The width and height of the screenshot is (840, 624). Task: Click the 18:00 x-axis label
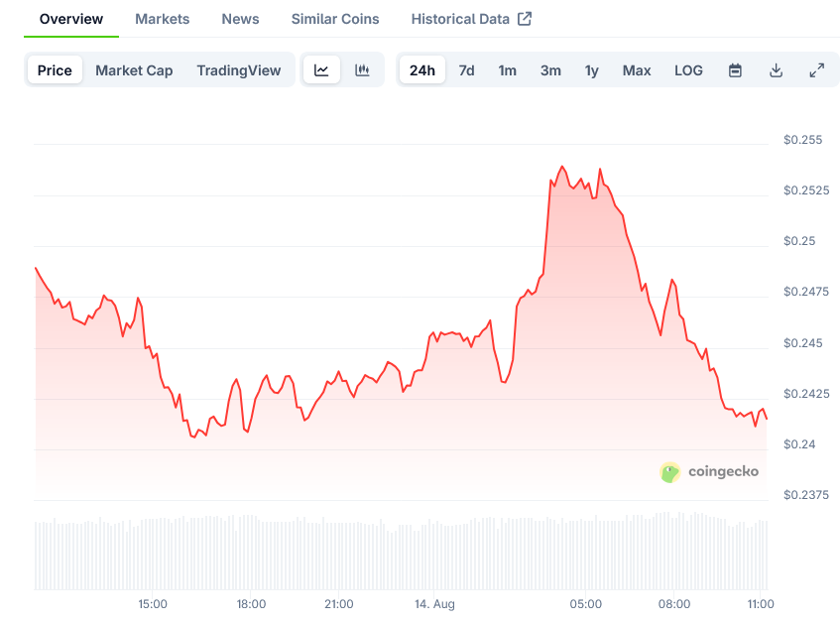(x=251, y=604)
